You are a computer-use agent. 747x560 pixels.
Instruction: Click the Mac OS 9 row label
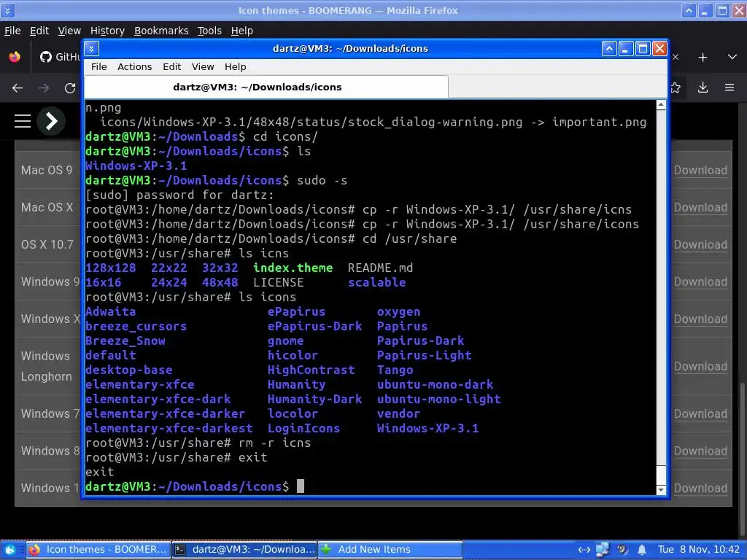(x=47, y=170)
